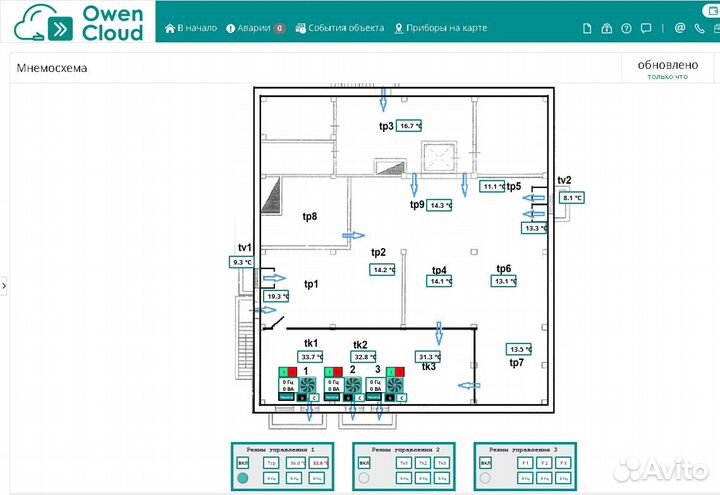The width and height of the screenshot is (720, 495).
Task: Toggle ВКЛ in Режим управления 2 panel
Action: 363,464
